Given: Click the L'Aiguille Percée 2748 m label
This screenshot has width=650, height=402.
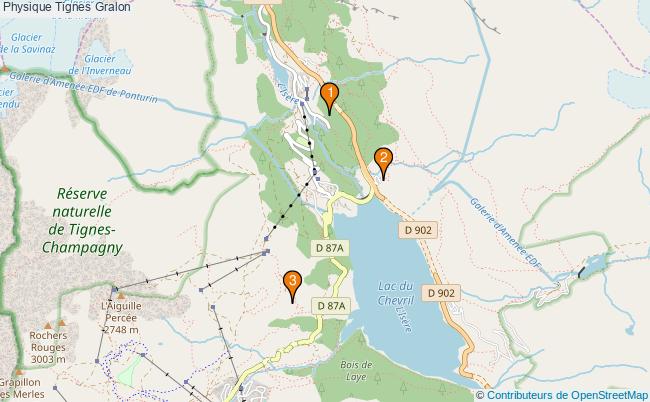Looking at the screenshot, I should click(121, 318).
